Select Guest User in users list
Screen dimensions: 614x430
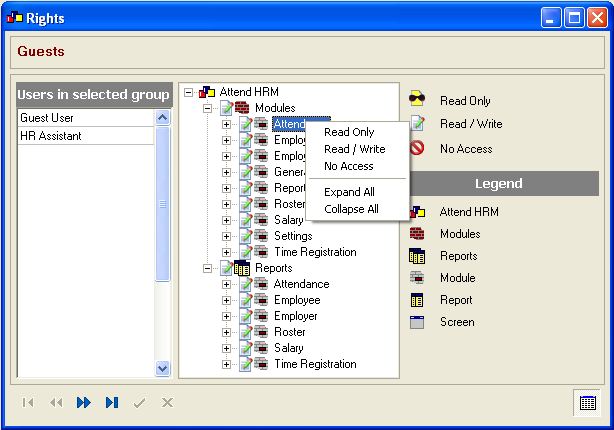tap(86, 118)
